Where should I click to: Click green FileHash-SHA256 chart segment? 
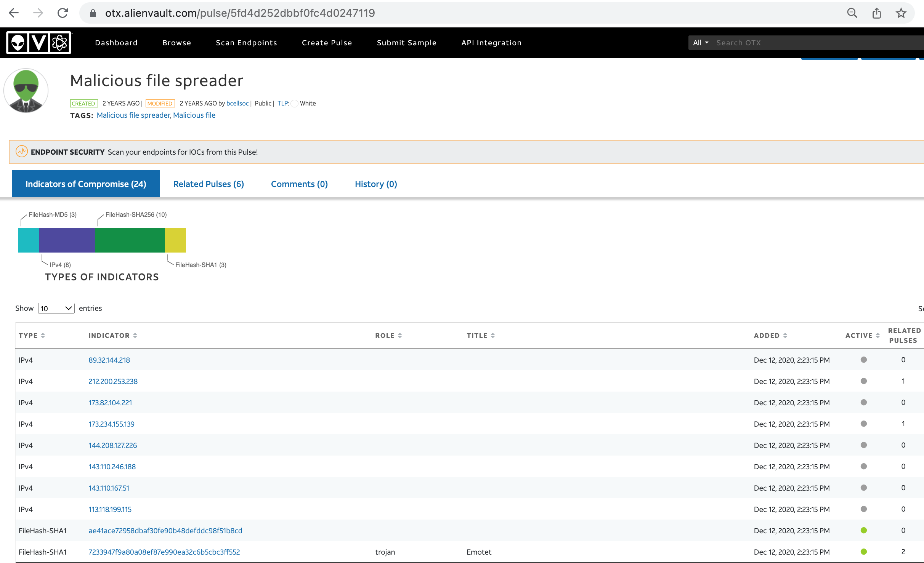click(x=130, y=240)
